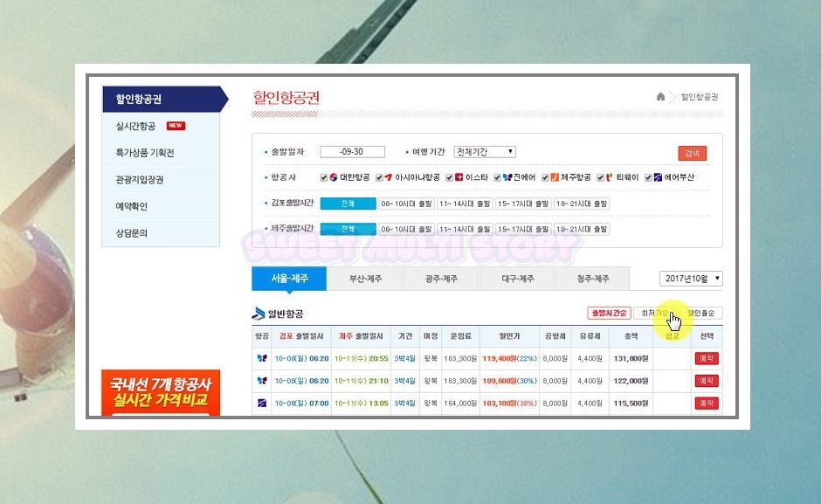Click the discounted price 103,100원(38%)
This screenshot has height=504, width=821.
(509, 404)
